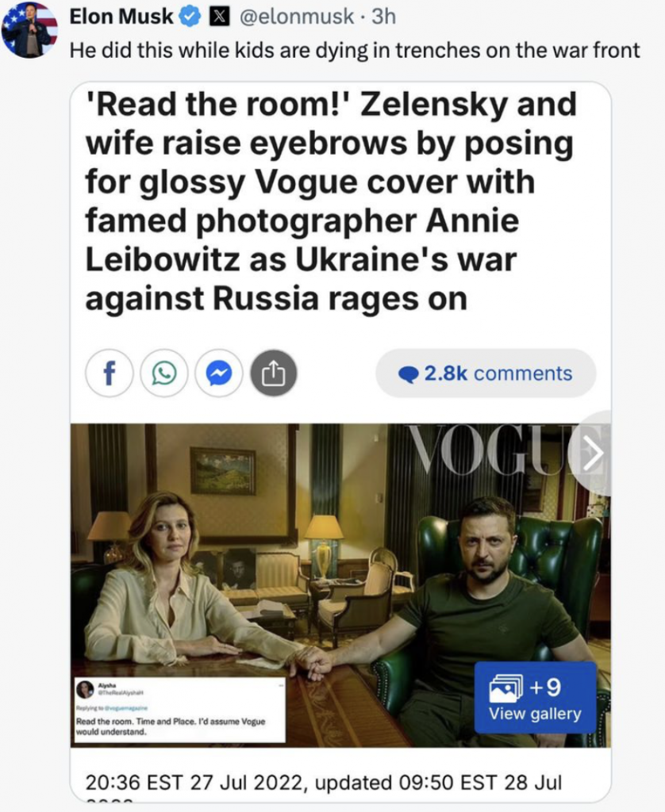Click the comment bubble icon
This screenshot has height=812, width=665.
(x=409, y=374)
